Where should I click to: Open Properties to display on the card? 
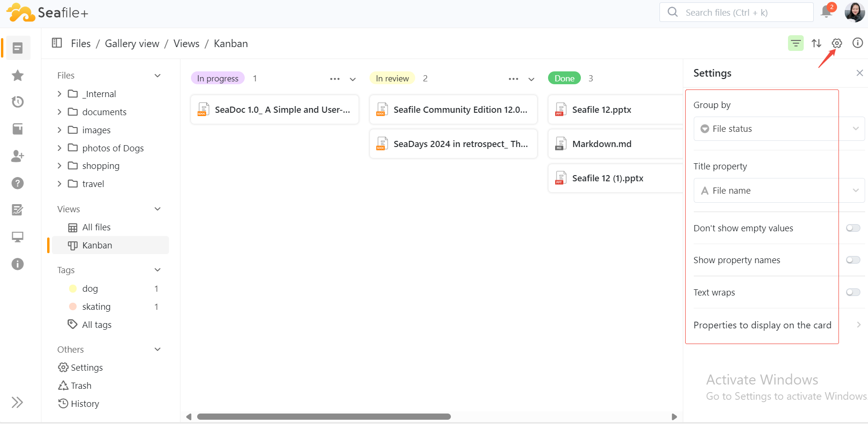point(777,325)
